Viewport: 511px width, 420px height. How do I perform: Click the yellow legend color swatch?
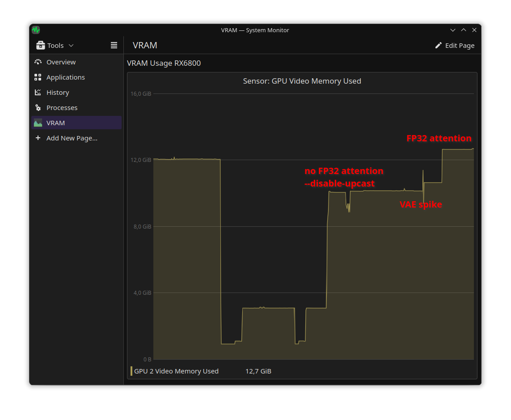[x=131, y=371]
